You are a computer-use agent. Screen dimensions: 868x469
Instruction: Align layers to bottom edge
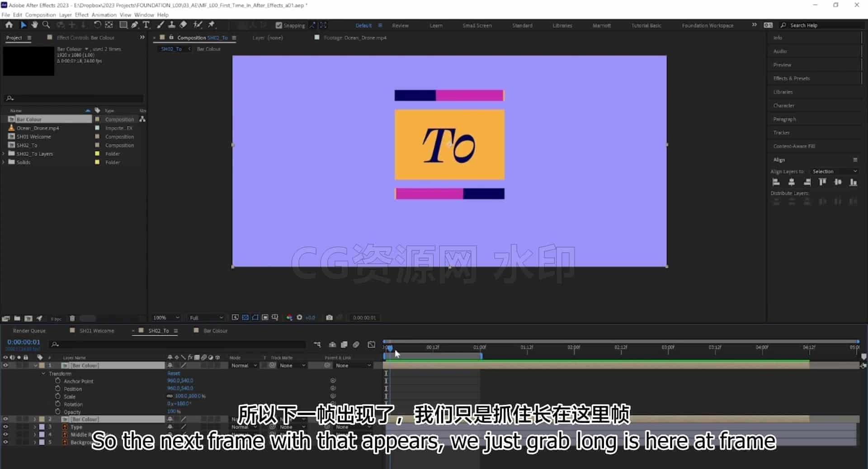pyautogui.click(x=853, y=182)
